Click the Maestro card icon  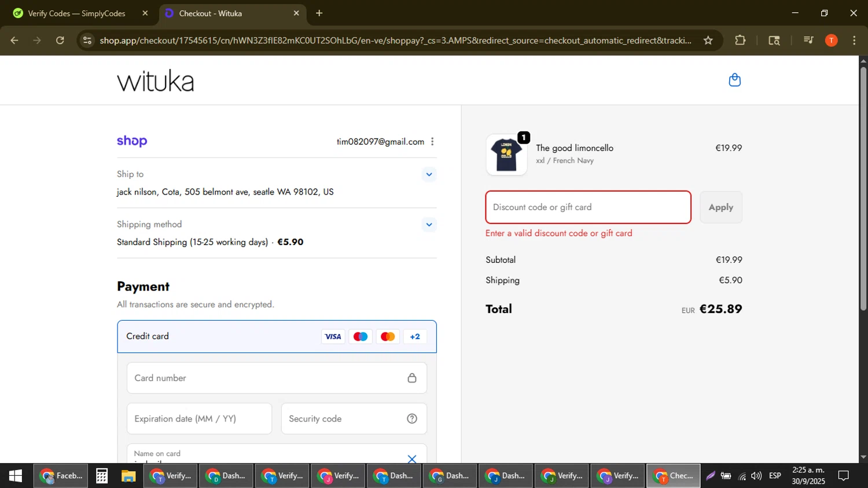pyautogui.click(x=360, y=336)
